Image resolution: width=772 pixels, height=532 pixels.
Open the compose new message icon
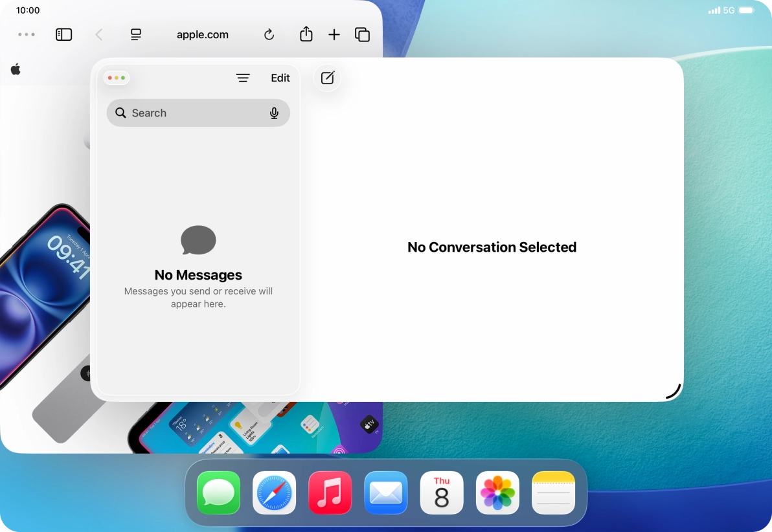[x=327, y=78]
